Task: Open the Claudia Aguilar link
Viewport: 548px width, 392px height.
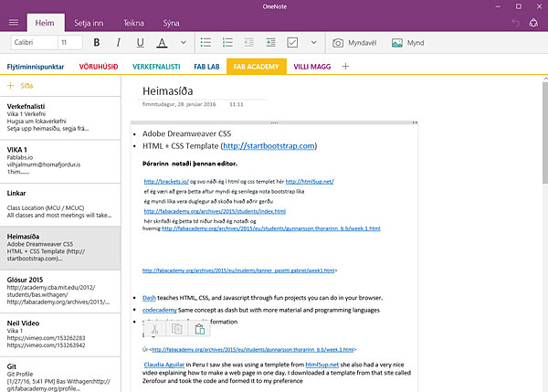Action: point(163,365)
